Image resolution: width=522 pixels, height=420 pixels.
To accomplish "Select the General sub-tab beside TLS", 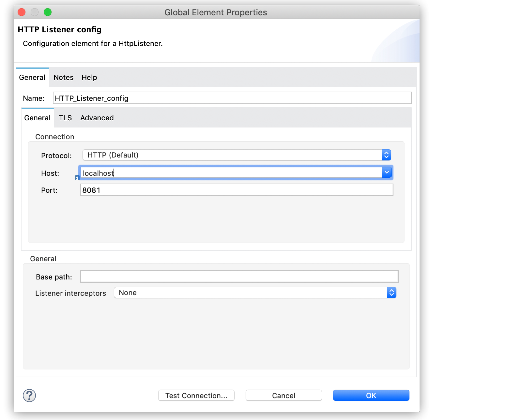I will (x=37, y=118).
